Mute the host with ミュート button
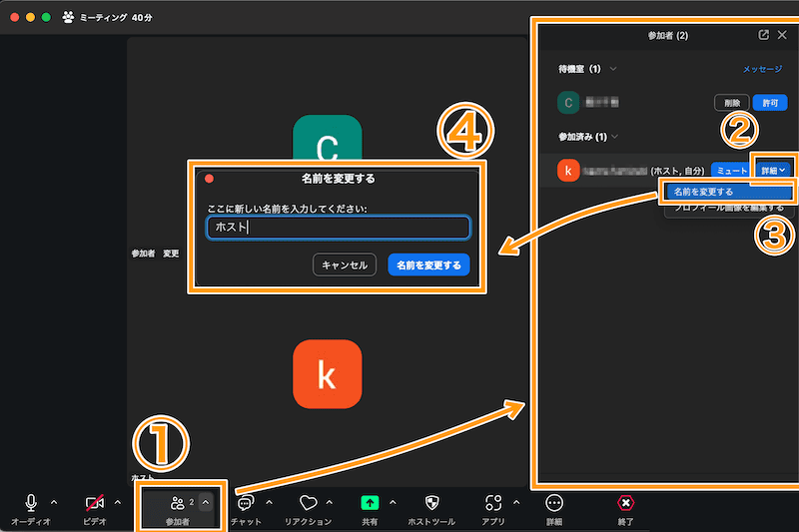 (730, 171)
